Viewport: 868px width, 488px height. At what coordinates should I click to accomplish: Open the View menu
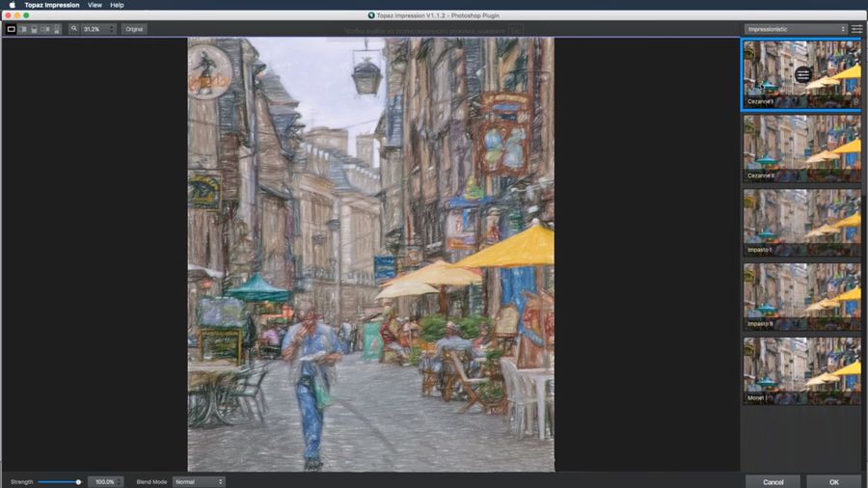(x=95, y=5)
